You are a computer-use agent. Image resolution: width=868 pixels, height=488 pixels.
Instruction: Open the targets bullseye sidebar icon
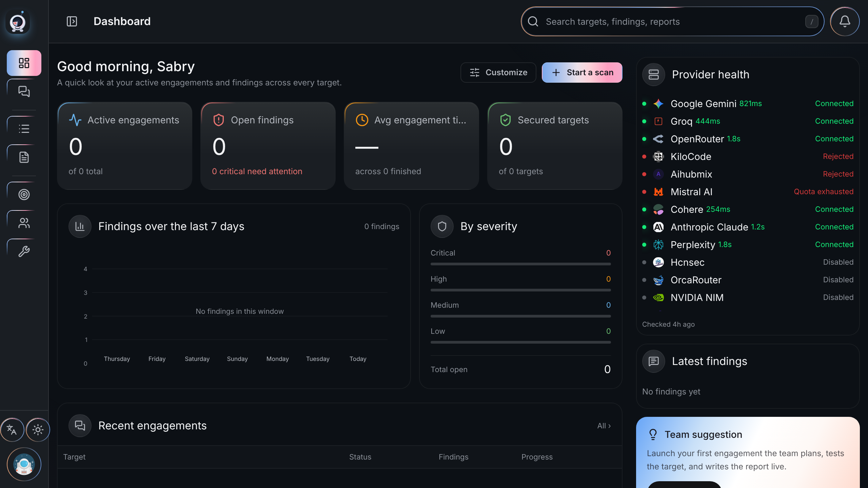point(24,195)
